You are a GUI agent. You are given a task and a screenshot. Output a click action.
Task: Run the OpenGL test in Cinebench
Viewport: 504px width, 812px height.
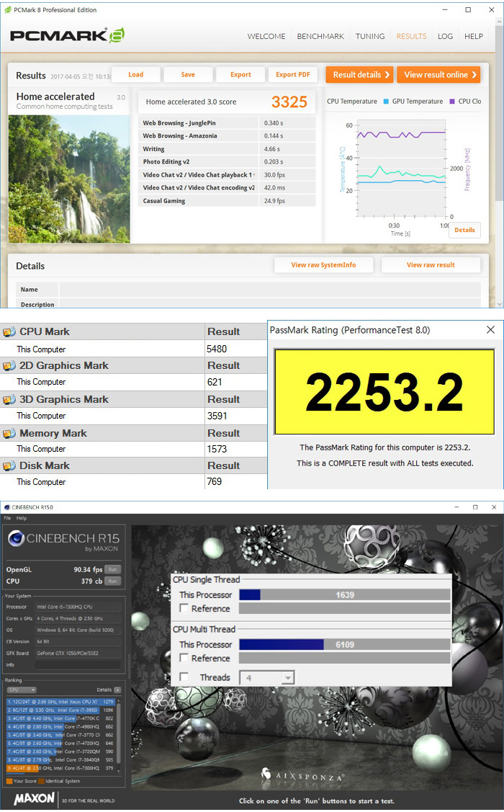click(113, 569)
